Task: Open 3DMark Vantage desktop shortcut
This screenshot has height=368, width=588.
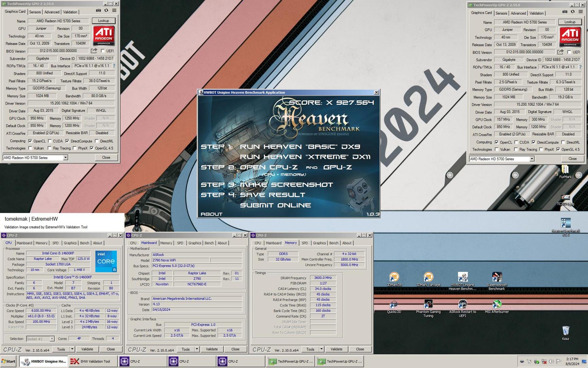Action: pos(428,279)
